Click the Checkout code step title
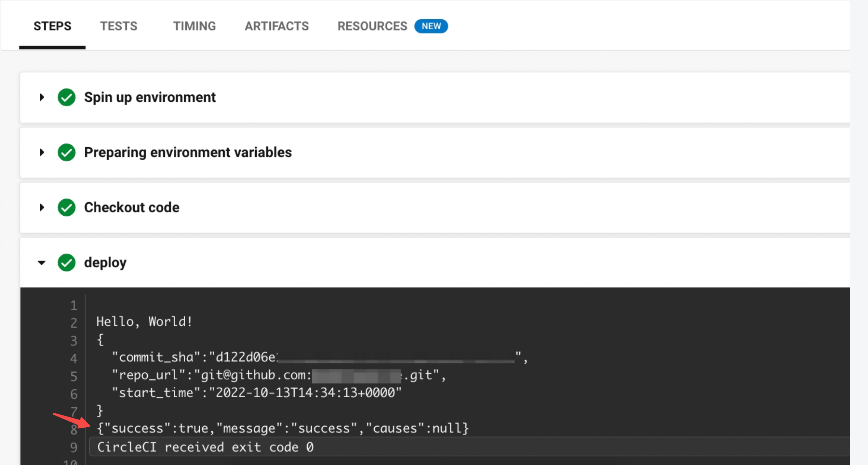868x465 pixels. pyautogui.click(x=132, y=207)
